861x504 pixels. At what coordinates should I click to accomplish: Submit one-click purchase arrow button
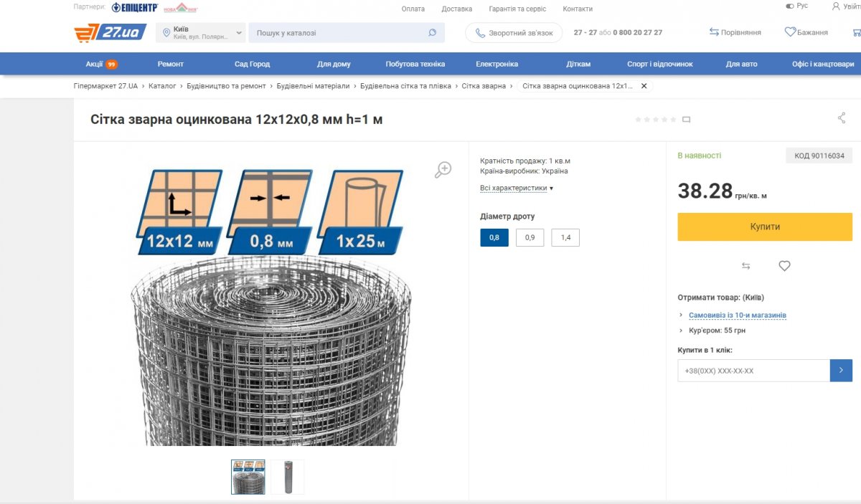pyautogui.click(x=841, y=371)
